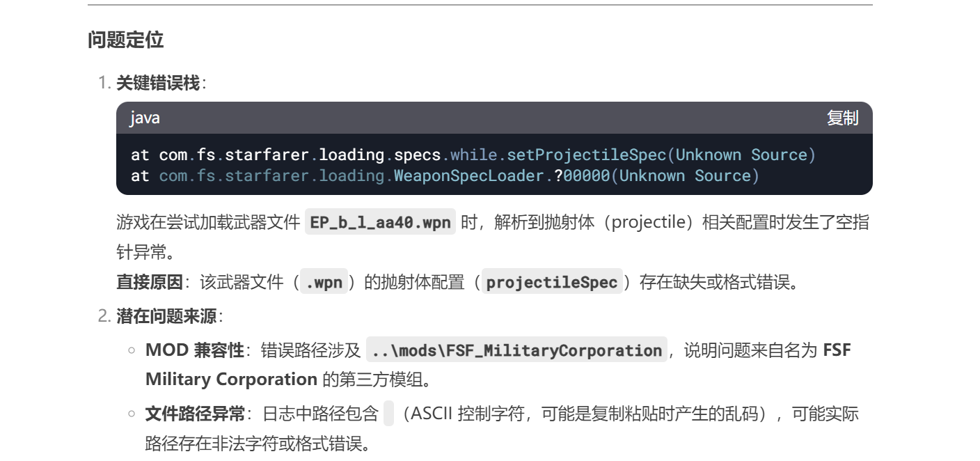Click the projectileSpec inline code tag
This screenshot has height=461, width=980.
551,282
